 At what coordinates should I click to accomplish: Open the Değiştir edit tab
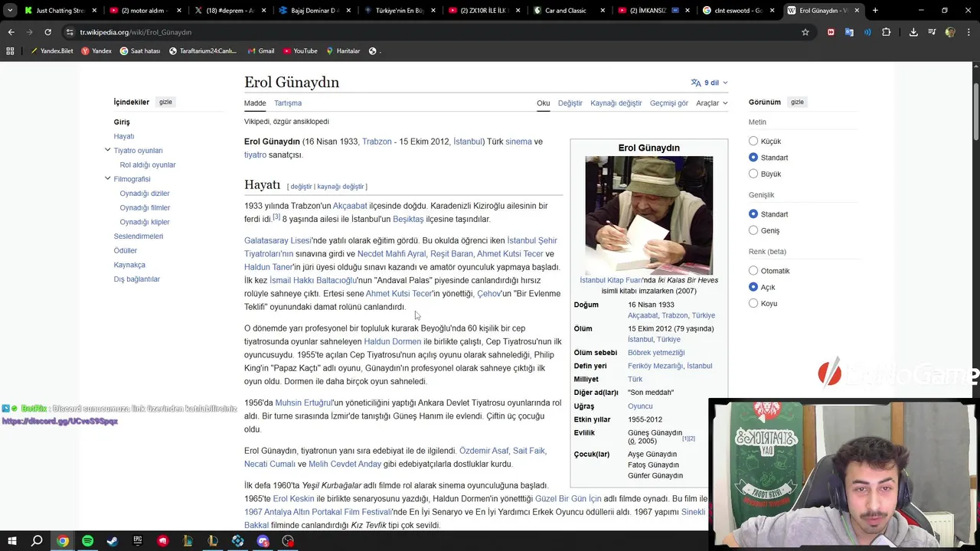pyautogui.click(x=570, y=103)
